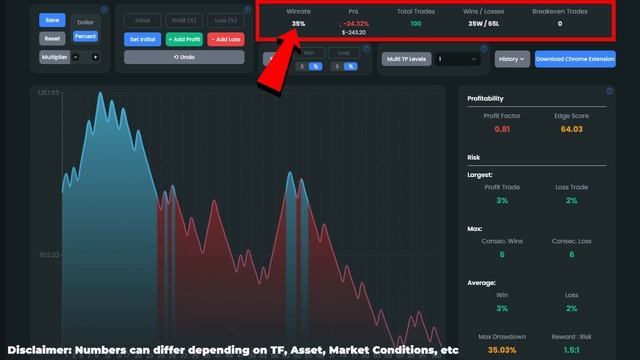Click the Consec. Loss value 6
Viewport: 640px width, 360px height.
[x=571, y=254]
